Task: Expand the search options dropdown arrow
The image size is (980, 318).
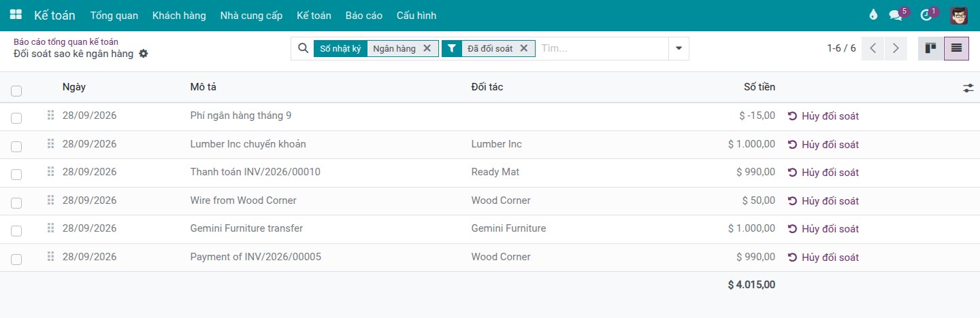Action: pos(679,48)
